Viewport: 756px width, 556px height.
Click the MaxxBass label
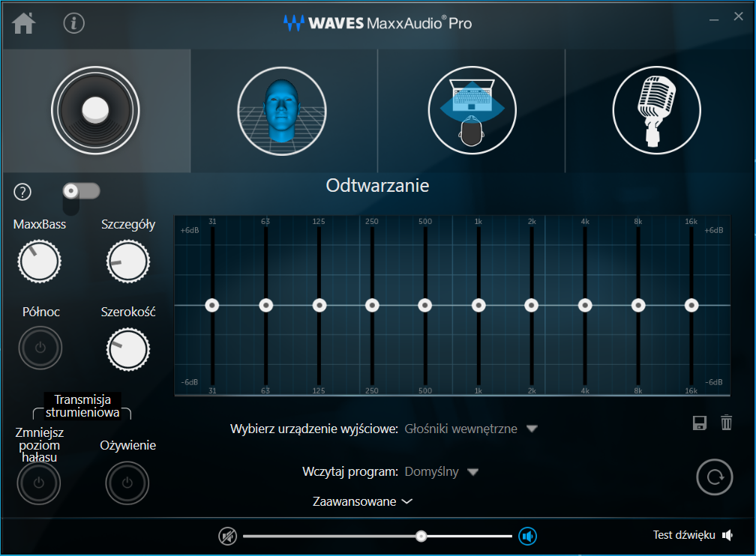click(40, 224)
